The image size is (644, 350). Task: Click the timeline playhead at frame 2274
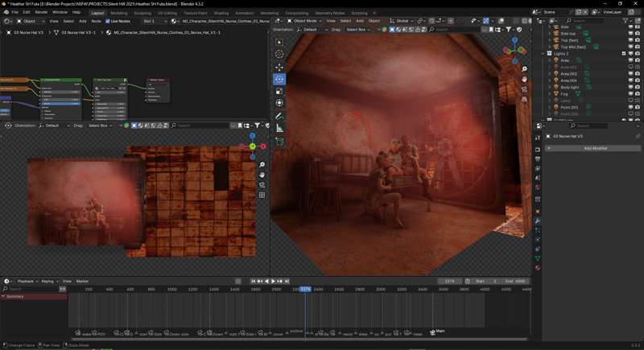pos(305,289)
